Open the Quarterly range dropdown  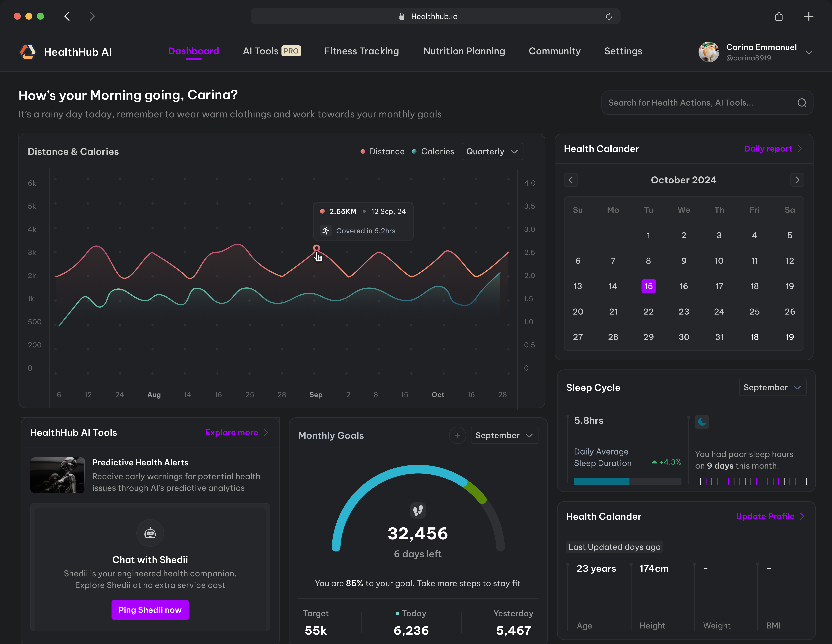[x=492, y=152]
